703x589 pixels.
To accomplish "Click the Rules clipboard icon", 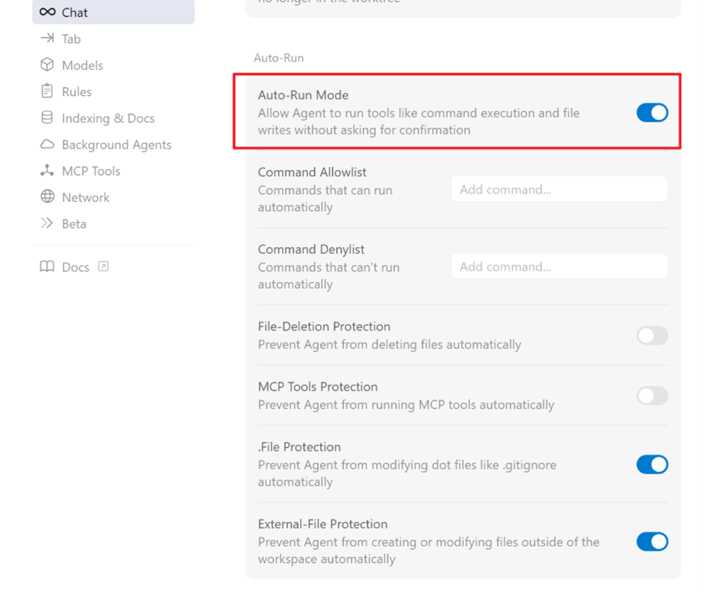I will tap(47, 91).
